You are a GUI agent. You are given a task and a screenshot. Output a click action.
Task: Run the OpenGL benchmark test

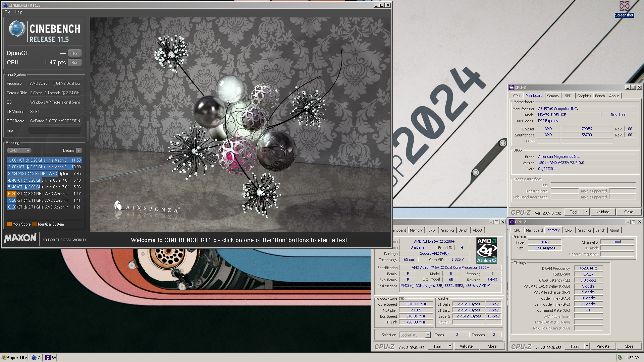pos(75,53)
